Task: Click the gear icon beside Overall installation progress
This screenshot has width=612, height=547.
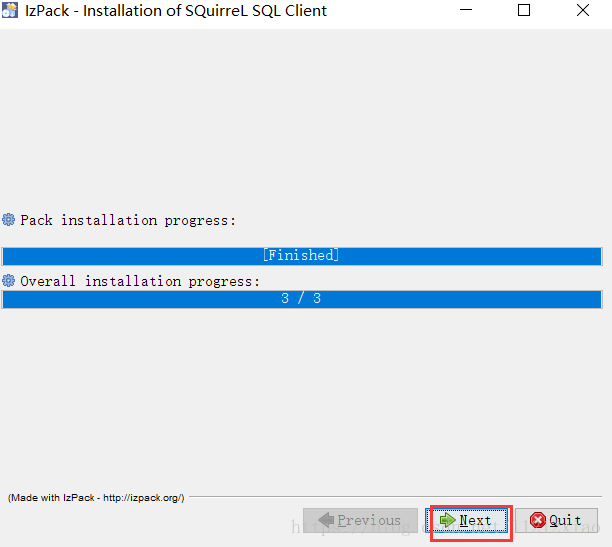Action: tap(9, 281)
